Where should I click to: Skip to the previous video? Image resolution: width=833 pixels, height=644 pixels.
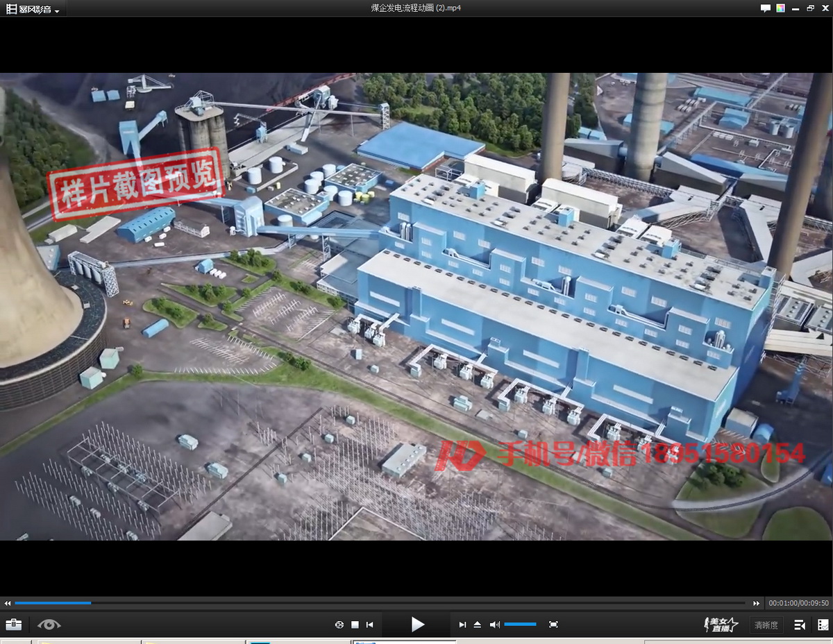[x=370, y=625]
